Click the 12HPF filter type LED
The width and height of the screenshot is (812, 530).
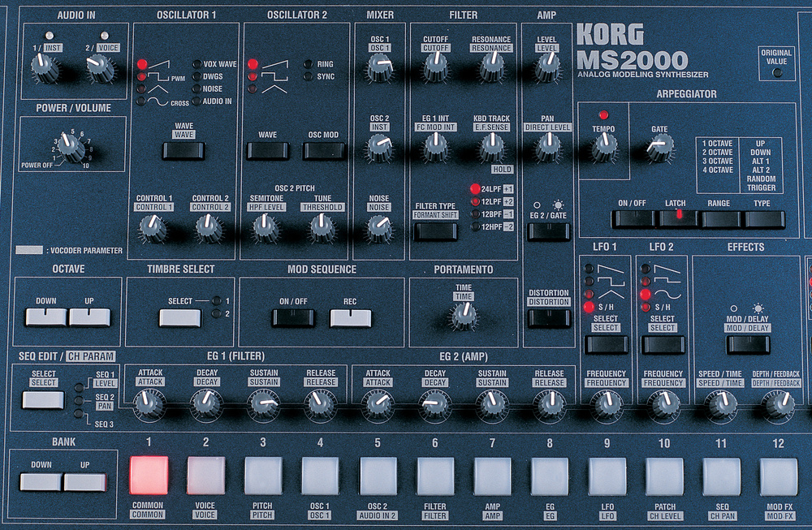(475, 226)
